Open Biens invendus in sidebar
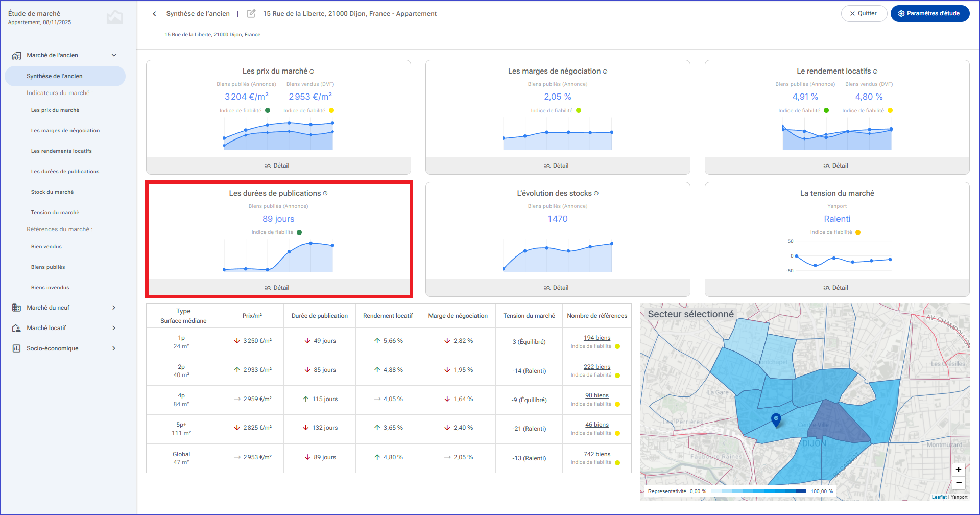Screen dimensions: 980x515 [50, 288]
